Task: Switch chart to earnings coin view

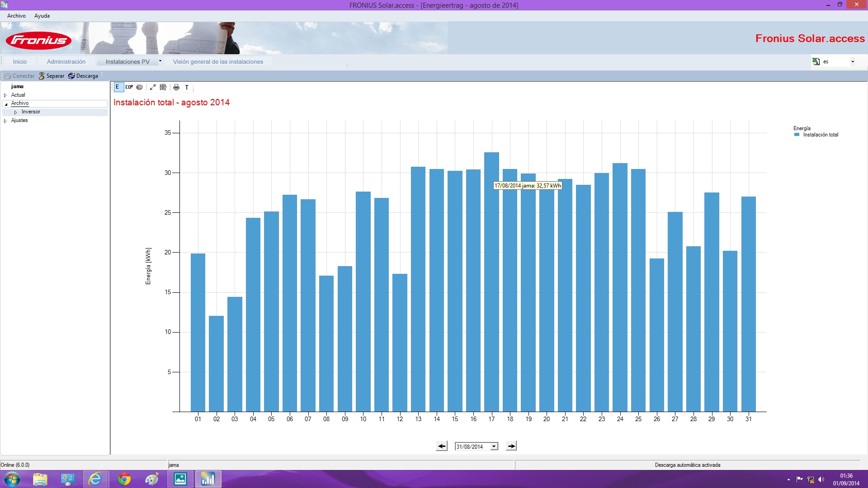Action: (x=140, y=87)
